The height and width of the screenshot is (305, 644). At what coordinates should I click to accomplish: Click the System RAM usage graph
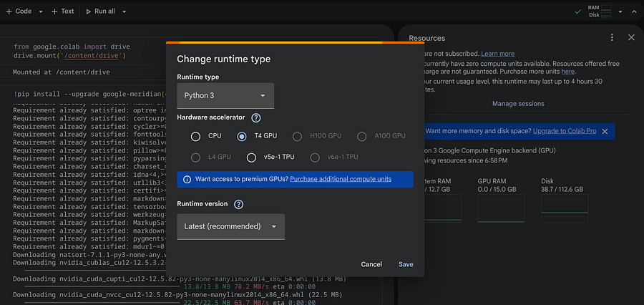(443, 208)
